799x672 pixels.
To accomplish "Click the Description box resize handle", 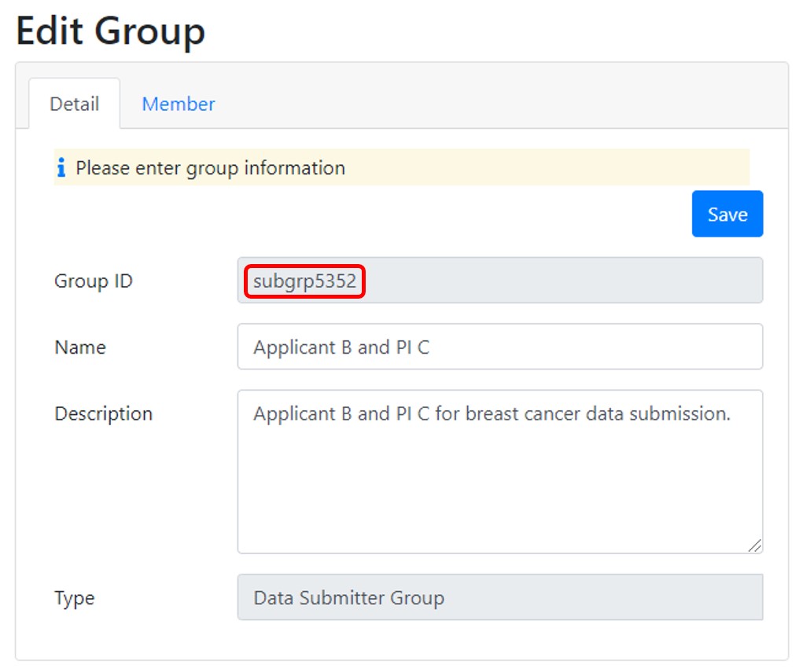I will (754, 545).
